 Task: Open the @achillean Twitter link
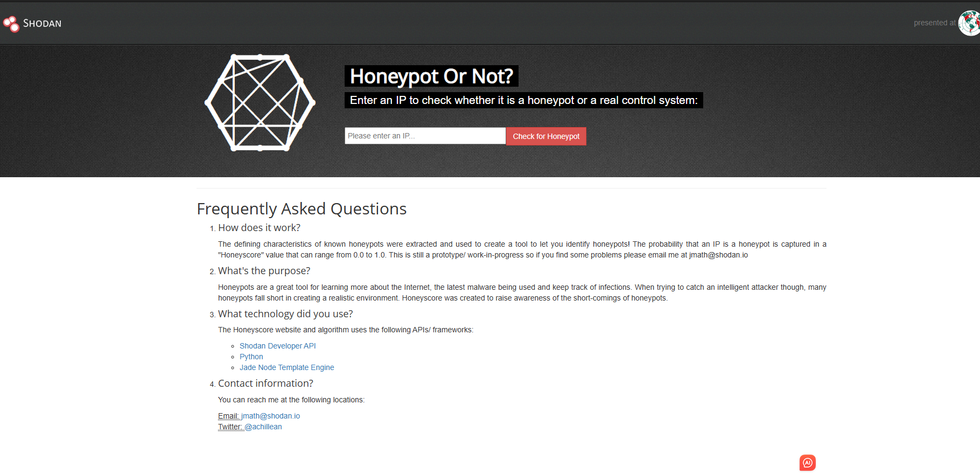coord(263,427)
